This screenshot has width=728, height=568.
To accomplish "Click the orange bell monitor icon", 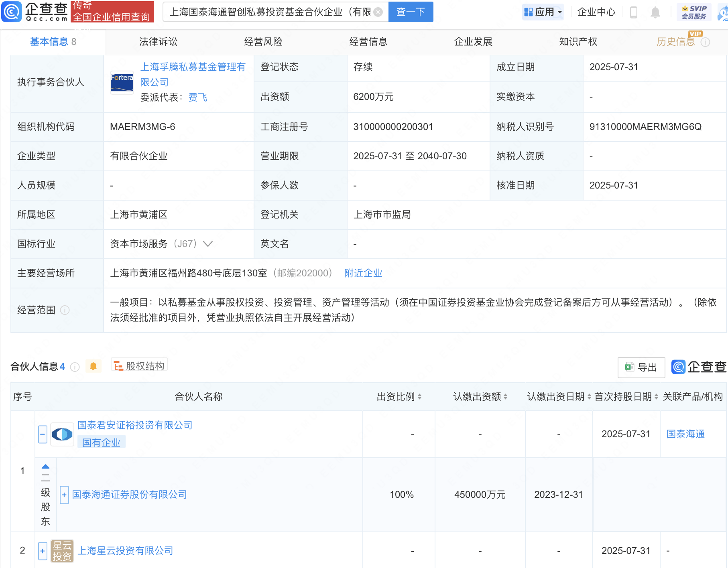I will pyautogui.click(x=93, y=366).
